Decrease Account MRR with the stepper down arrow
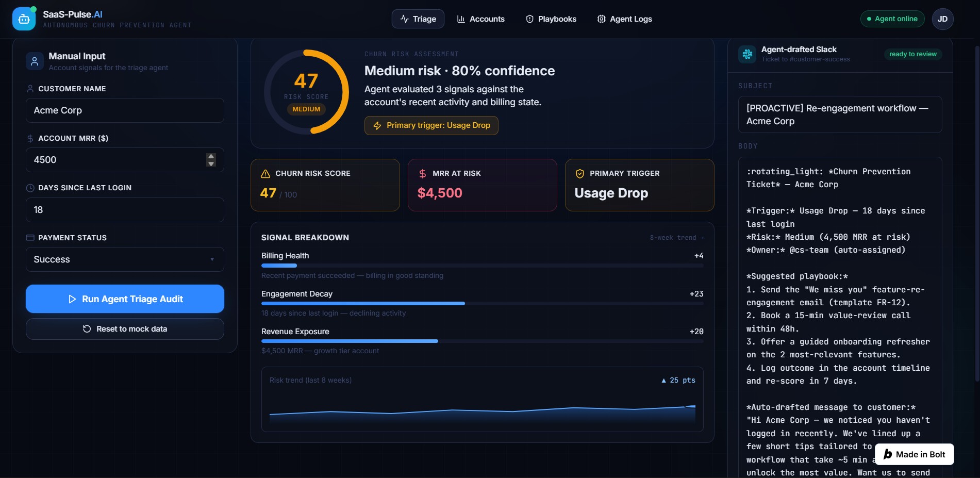This screenshot has height=478, width=980. coord(211,163)
